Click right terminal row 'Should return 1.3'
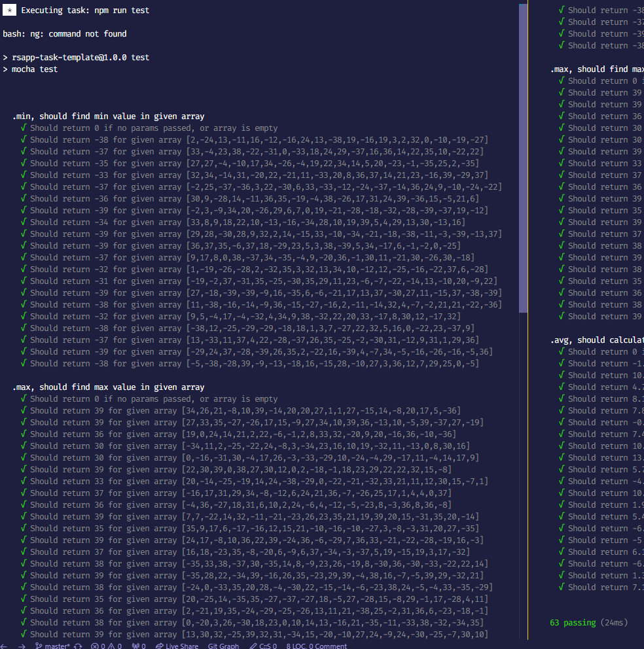Screen dimensions: 644x649 coord(601,575)
